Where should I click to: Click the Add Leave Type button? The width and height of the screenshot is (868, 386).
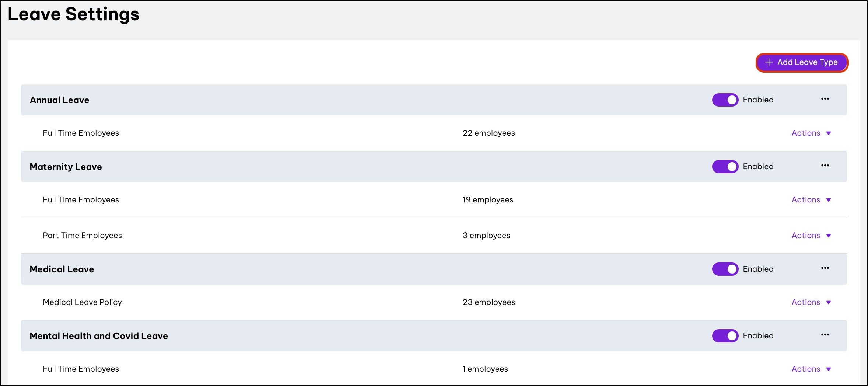(802, 63)
